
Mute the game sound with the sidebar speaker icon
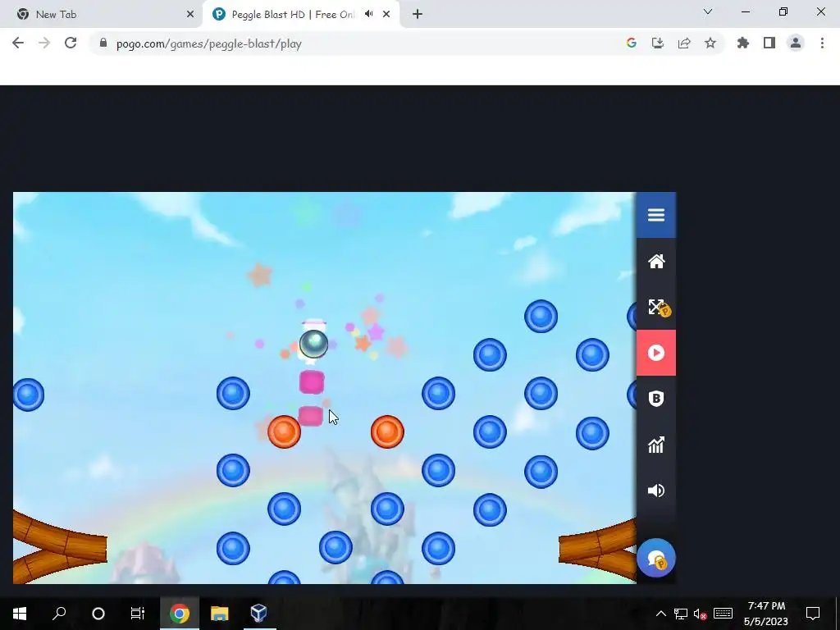tap(655, 491)
